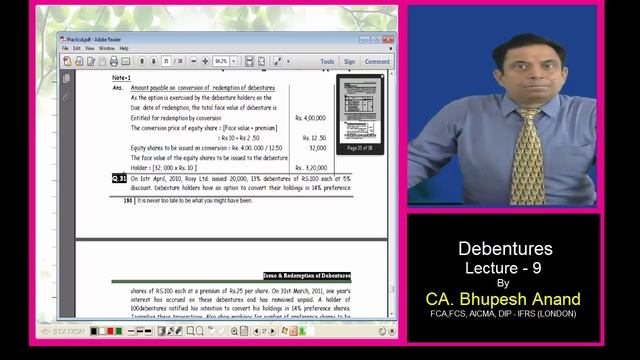Click the zoom percentage field

point(221,61)
